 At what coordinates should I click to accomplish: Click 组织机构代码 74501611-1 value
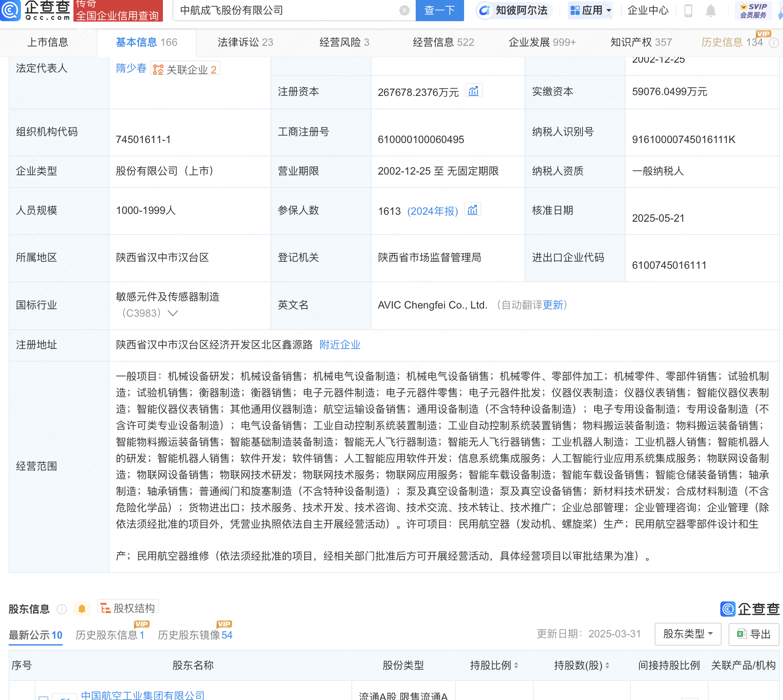(143, 140)
